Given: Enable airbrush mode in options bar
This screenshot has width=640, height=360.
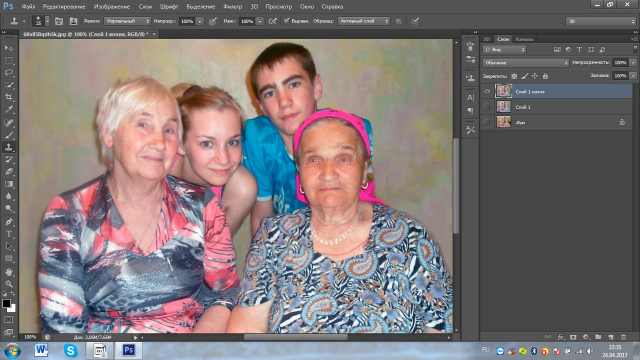Looking at the screenshot, I should 273,21.
